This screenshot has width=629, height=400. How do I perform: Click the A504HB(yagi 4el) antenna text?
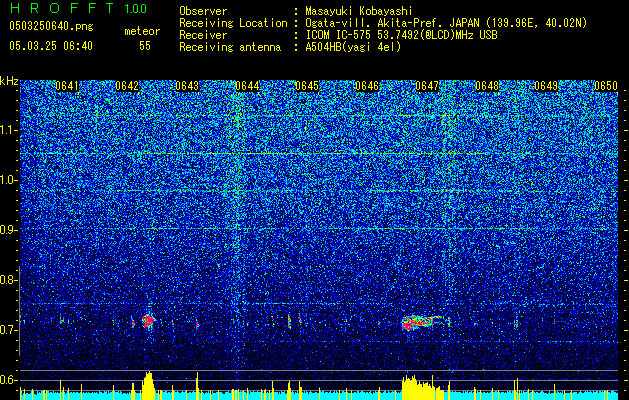coord(353,47)
